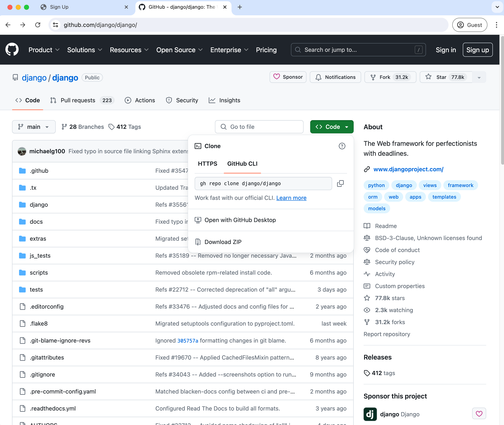The width and height of the screenshot is (504, 425).
Task: Open a new browser tab
Action: pos(239,7)
